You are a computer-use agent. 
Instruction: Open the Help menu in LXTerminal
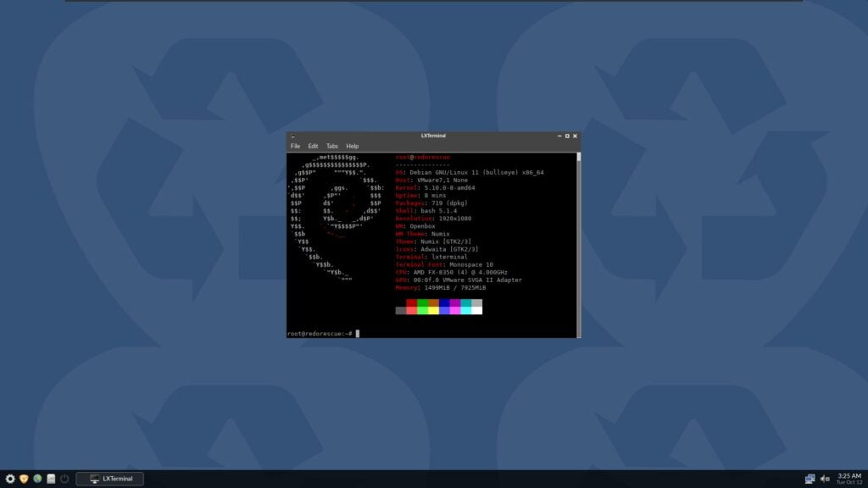tap(352, 146)
